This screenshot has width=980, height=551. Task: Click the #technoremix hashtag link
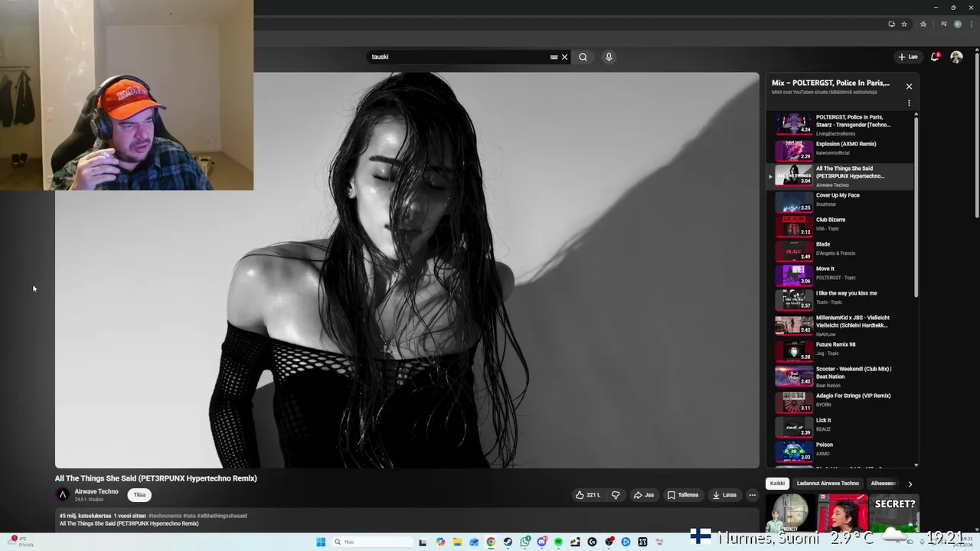(165, 516)
